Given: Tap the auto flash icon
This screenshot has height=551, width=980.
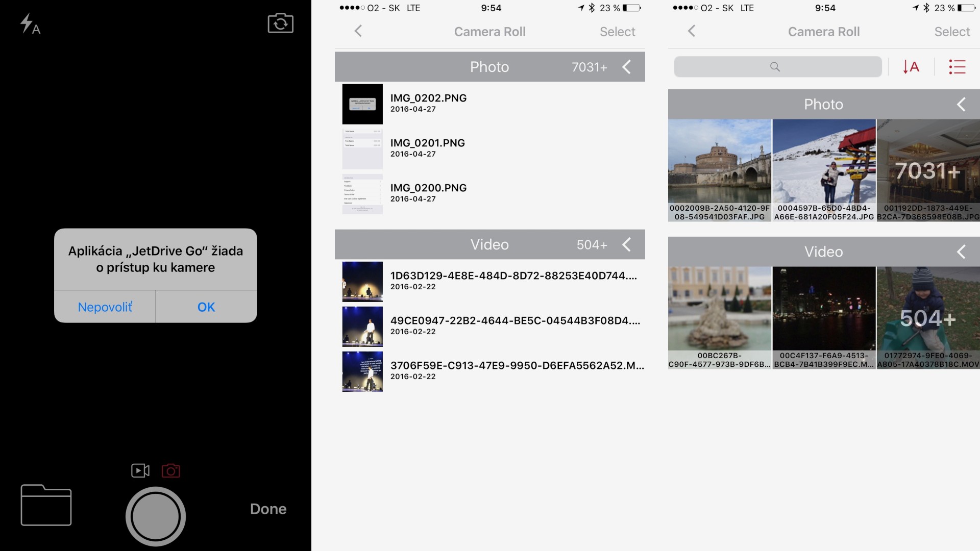Looking at the screenshot, I should [x=30, y=24].
